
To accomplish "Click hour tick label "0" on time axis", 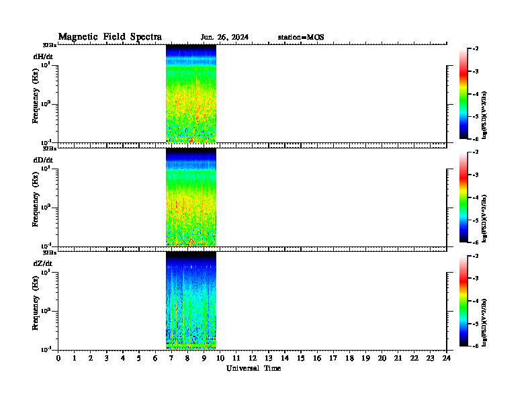I will tap(58, 358).
